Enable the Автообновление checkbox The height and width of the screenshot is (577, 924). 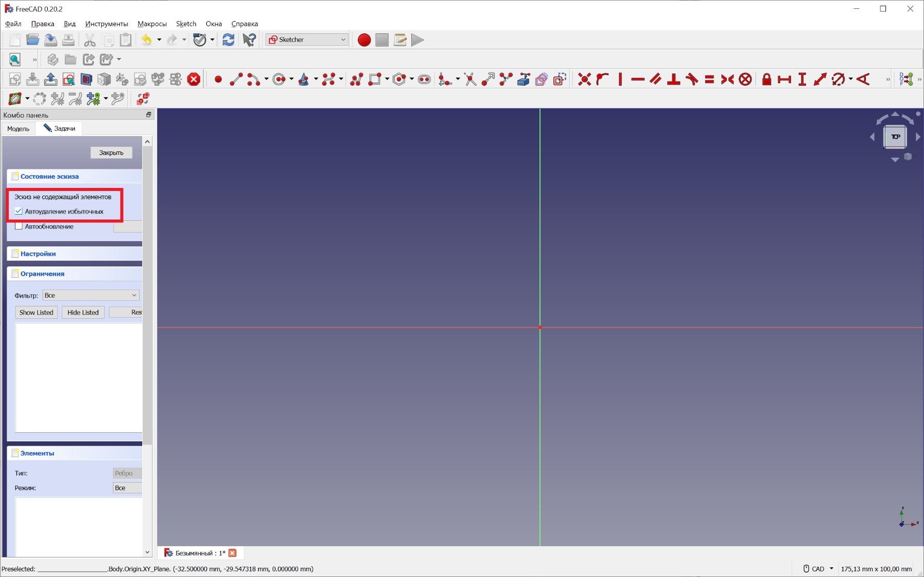pos(18,226)
